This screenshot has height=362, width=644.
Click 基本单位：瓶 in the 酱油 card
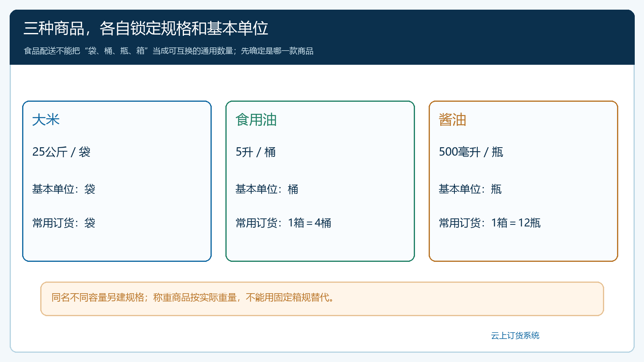470,189
